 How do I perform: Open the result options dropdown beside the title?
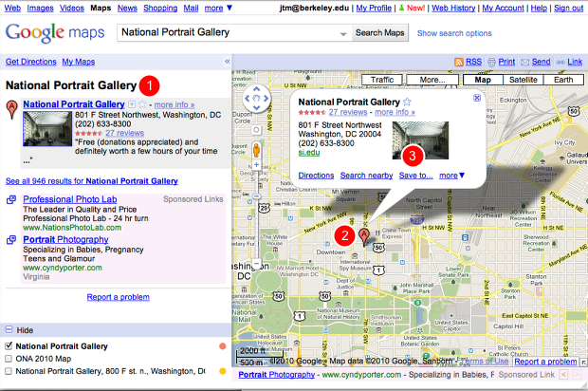[132, 104]
